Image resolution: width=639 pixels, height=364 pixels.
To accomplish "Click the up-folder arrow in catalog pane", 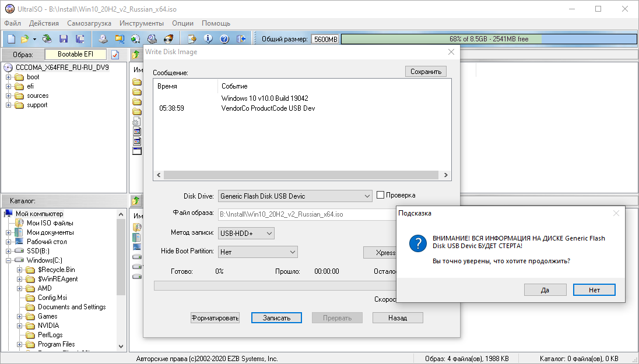I will tap(136, 201).
